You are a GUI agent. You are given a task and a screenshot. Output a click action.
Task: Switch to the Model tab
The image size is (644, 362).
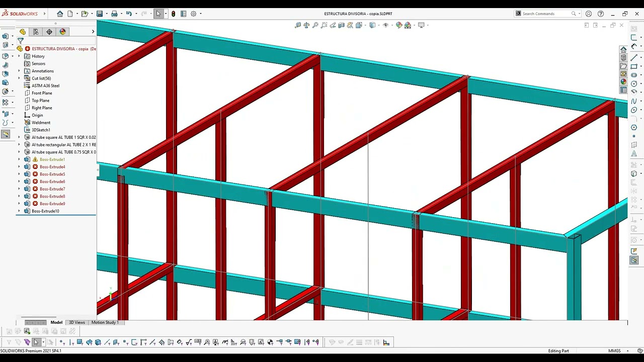56,322
